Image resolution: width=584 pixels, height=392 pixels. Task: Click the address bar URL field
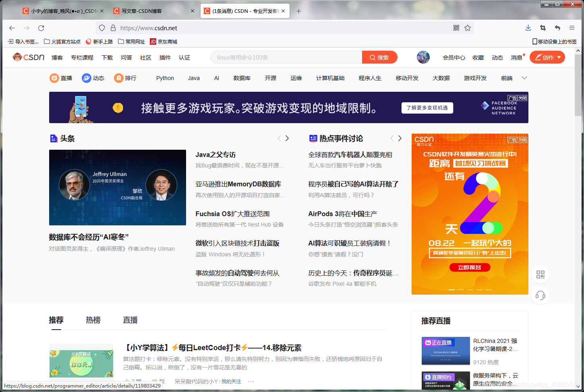[x=284, y=28]
